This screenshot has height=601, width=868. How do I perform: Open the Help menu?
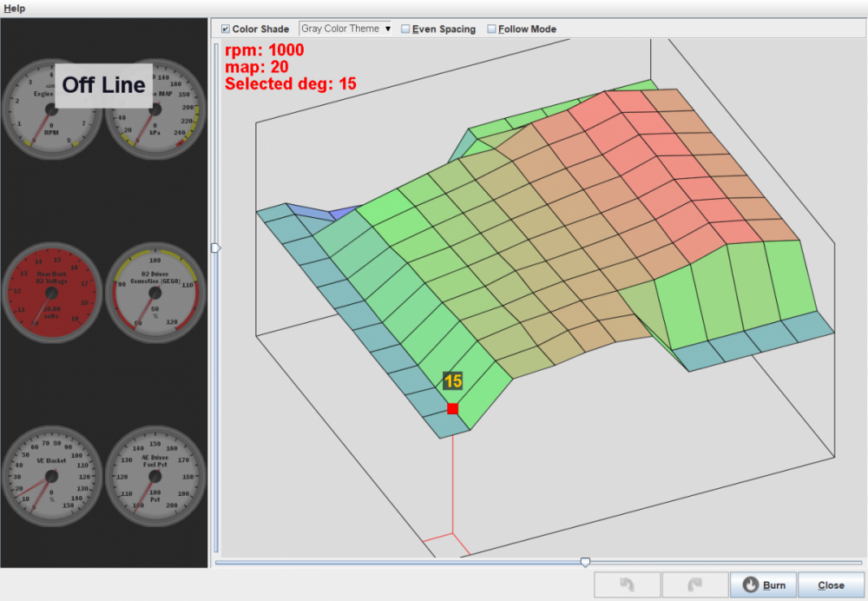pyautogui.click(x=15, y=8)
